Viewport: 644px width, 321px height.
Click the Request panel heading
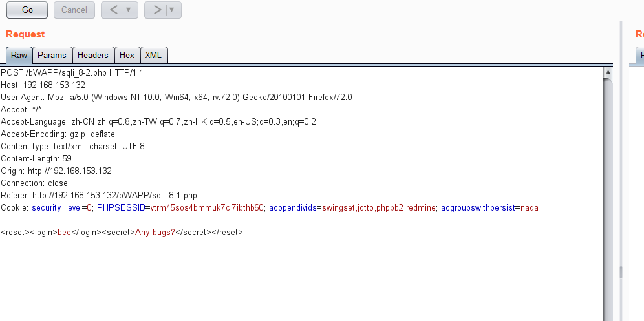(25, 34)
